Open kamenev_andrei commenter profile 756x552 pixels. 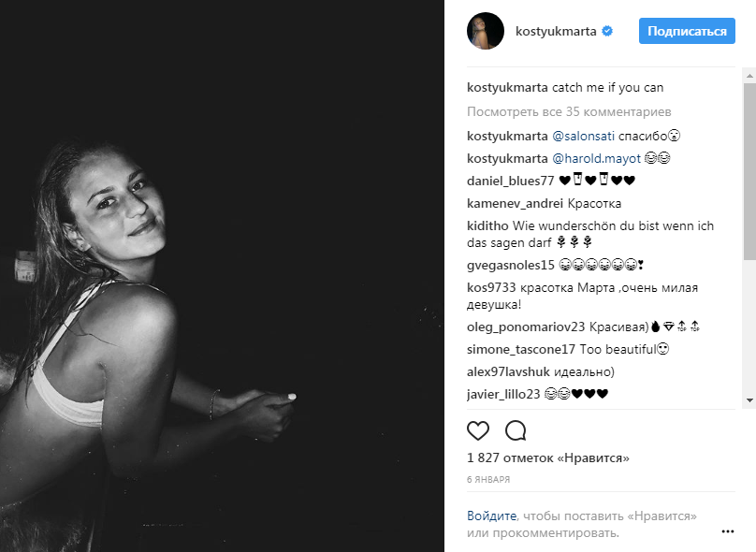click(514, 203)
